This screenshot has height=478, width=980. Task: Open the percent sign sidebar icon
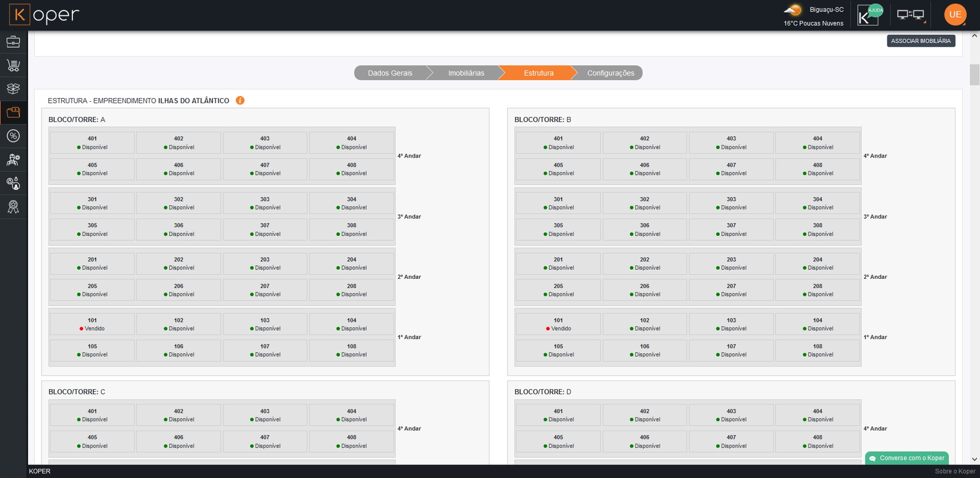pos(13,136)
